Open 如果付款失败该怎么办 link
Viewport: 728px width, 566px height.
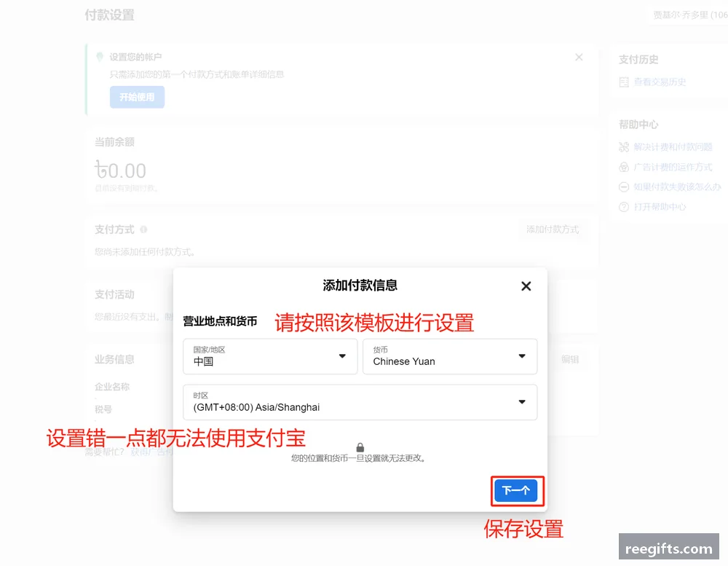click(677, 186)
